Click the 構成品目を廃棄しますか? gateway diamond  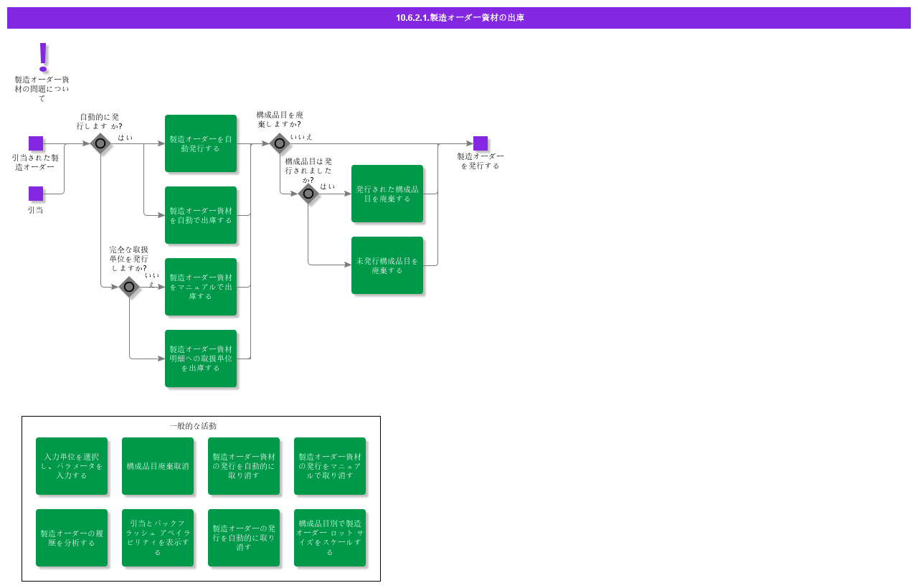click(x=280, y=143)
